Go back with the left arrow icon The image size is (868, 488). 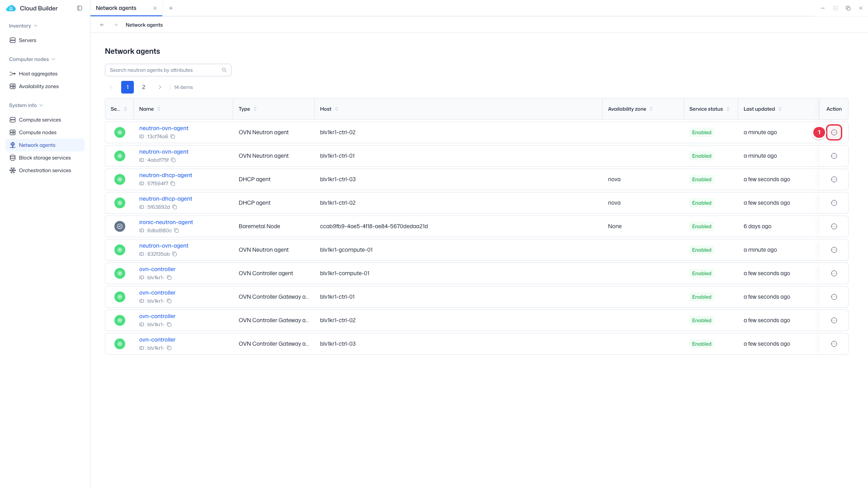point(102,25)
